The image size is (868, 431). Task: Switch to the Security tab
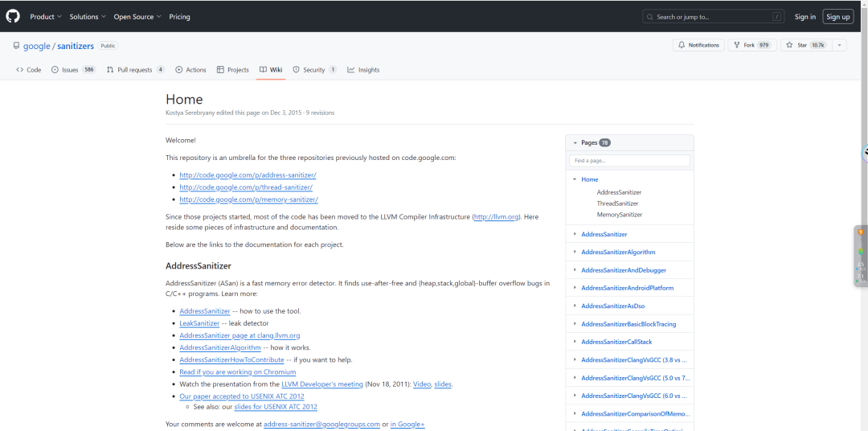coord(314,70)
